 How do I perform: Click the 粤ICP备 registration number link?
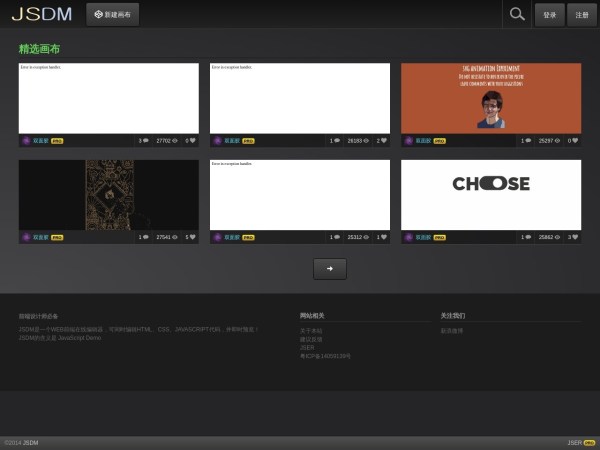(325, 356)
